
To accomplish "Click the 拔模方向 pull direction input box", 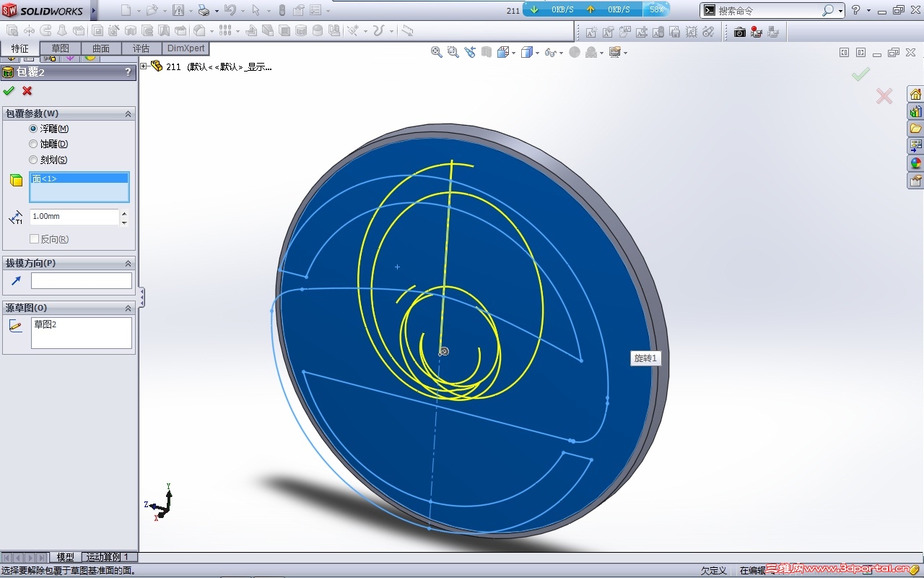I will tap(82, 281).
